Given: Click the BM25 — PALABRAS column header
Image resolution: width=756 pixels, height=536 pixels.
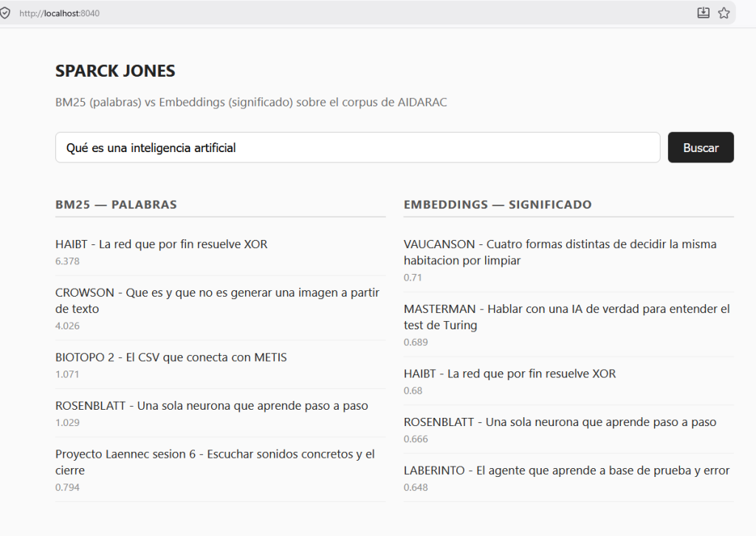Looking at the screenshot, I should [116, 205].
